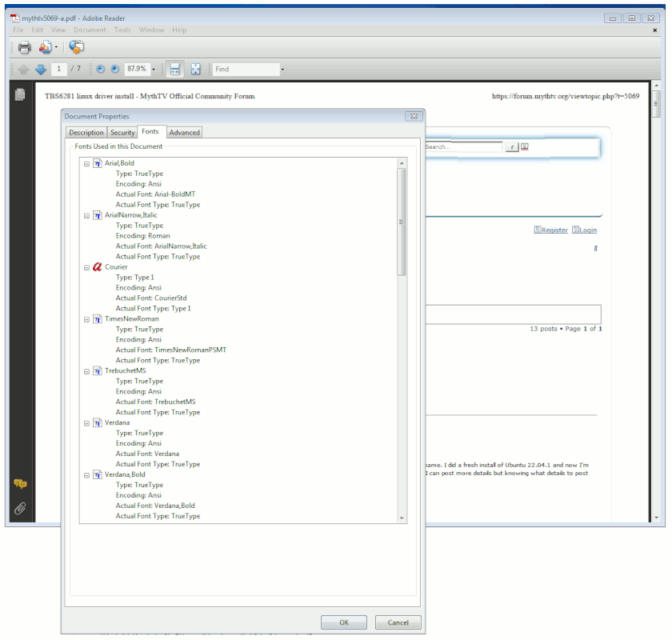
Task: Open the View menu
Action: click(x=58, y=30)
